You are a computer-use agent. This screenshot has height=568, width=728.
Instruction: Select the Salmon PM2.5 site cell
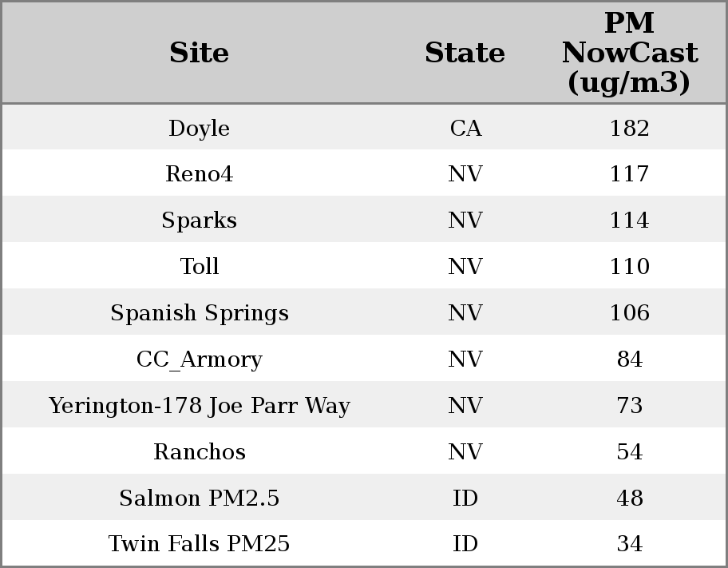(x=199, y=498)
